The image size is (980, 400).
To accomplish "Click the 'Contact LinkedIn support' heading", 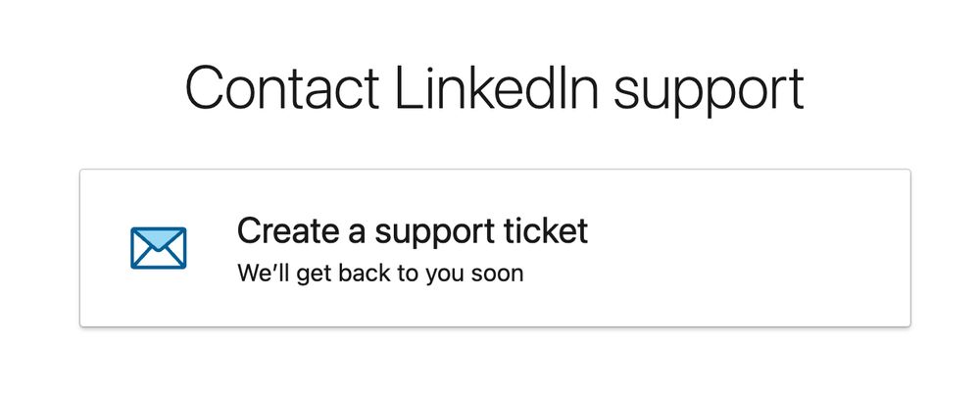I will (x=494, y=88).
